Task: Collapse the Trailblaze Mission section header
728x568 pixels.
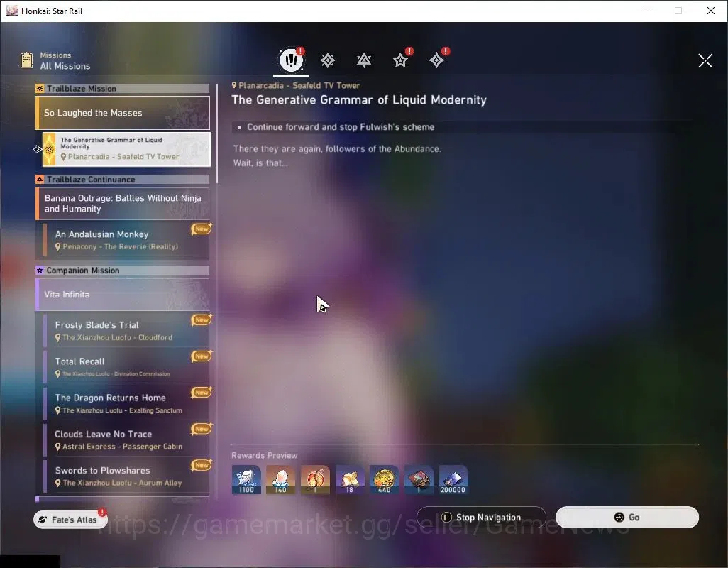Action: click(x=123, y=88)
